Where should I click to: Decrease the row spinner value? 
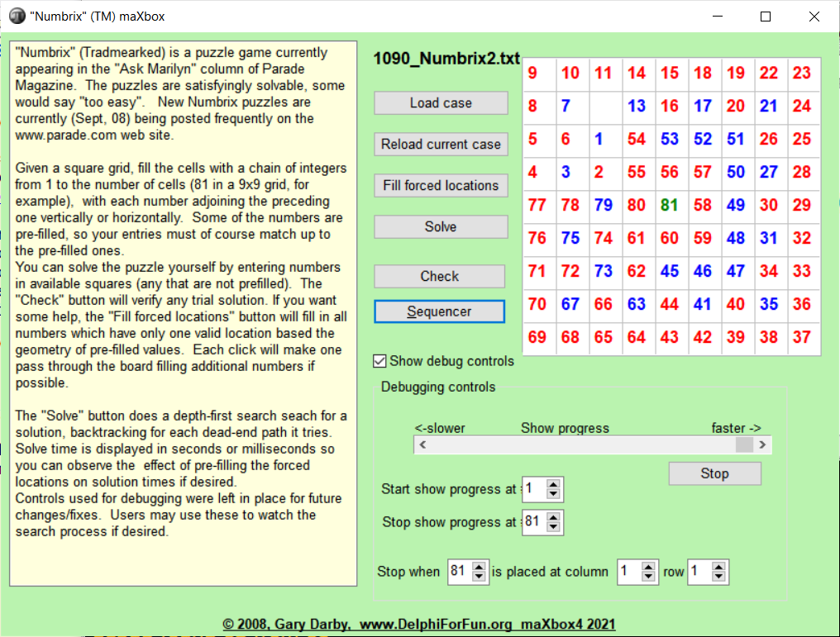click(x=719, y=577)
